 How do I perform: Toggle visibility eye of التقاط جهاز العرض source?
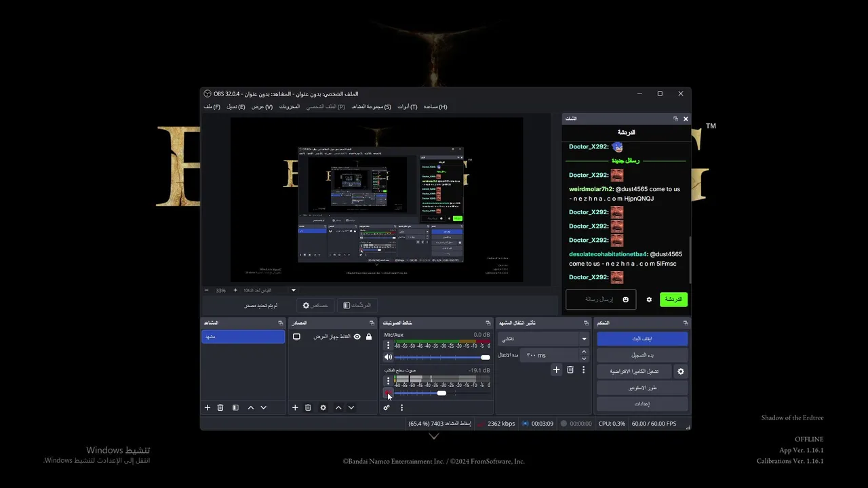[x=357, y=337]
